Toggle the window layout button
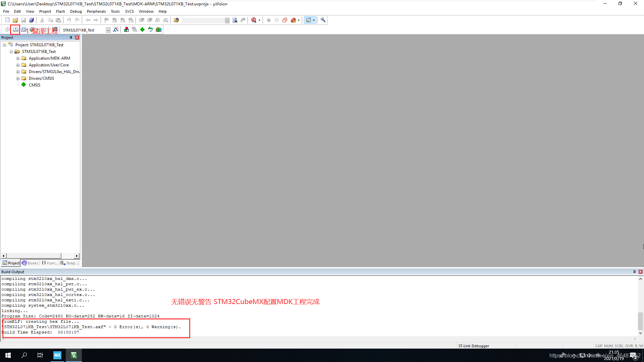644x362 pixels. click(308, 20)
